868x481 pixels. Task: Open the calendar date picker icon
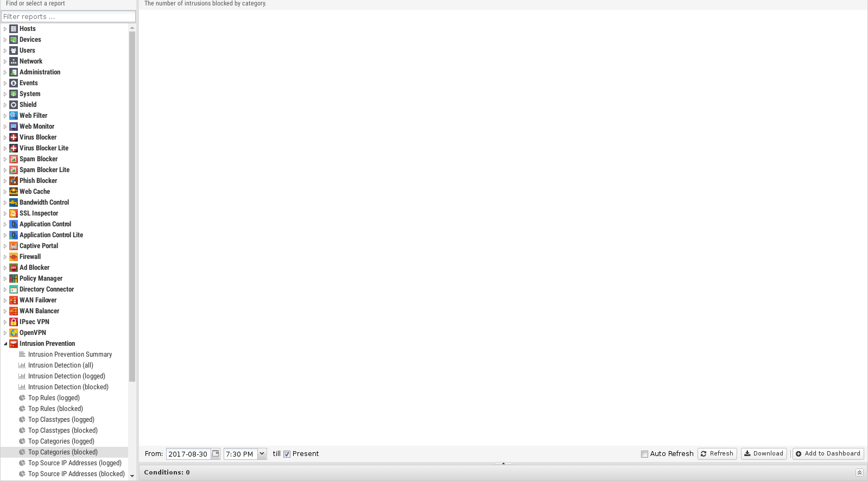216,454
